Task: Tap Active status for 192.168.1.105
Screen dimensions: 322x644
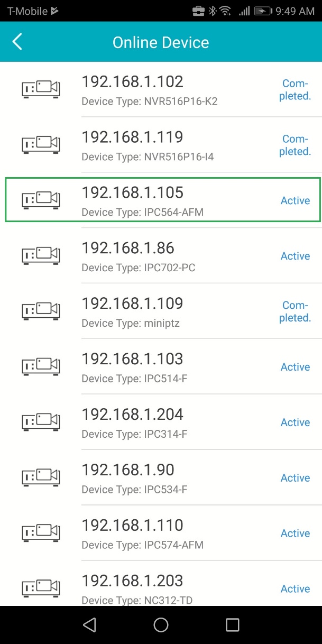Action: coord(295,200)
